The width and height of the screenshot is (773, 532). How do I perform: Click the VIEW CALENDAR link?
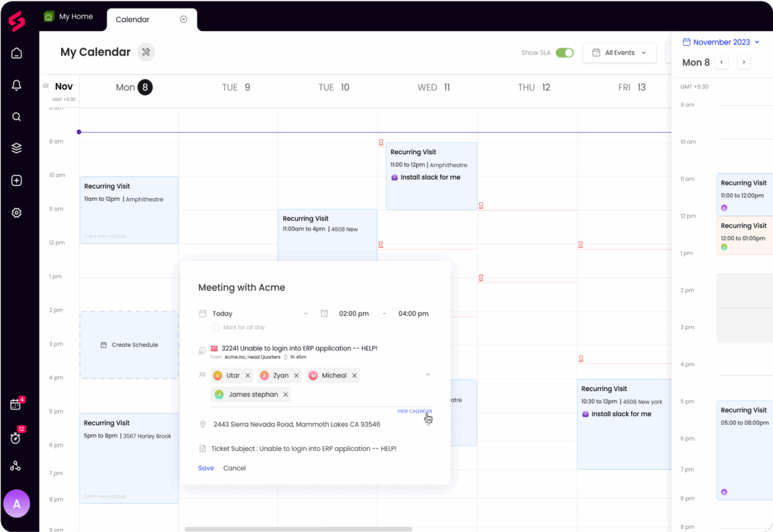(x=414, y=411)
